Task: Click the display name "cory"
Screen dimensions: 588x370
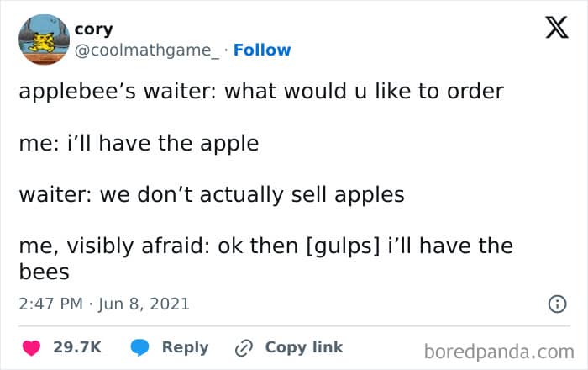Action: pos(93,29)
